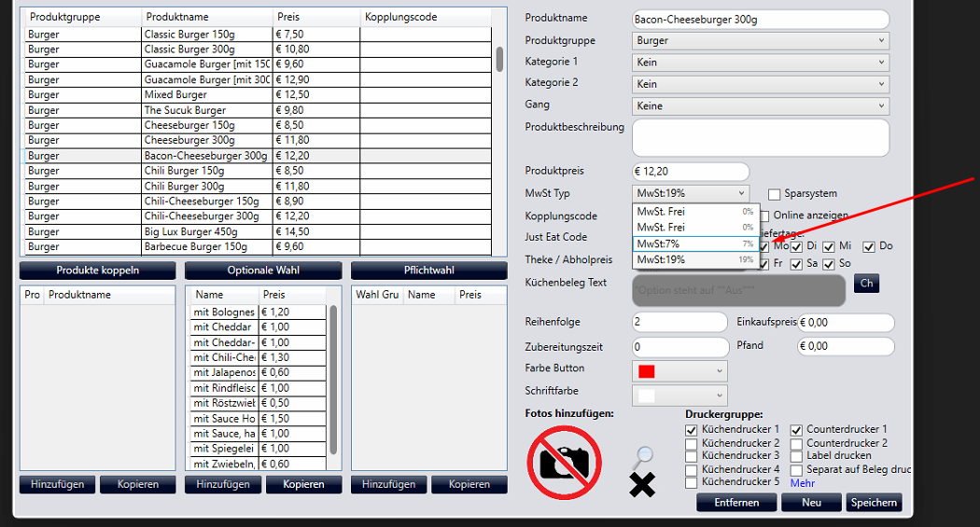Open the Gang dropdown

pos(760,106)
